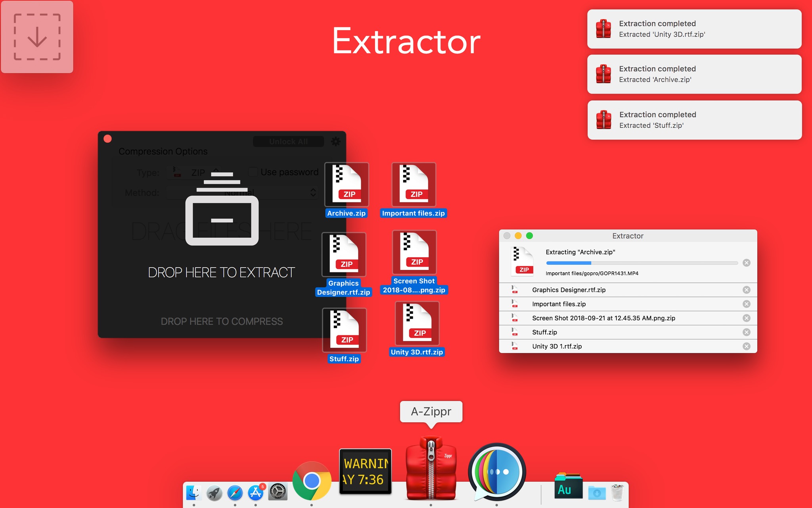The image size is (812, 508).
Task: Open the Stuff.zip file icon
Action: coord(345,329)
